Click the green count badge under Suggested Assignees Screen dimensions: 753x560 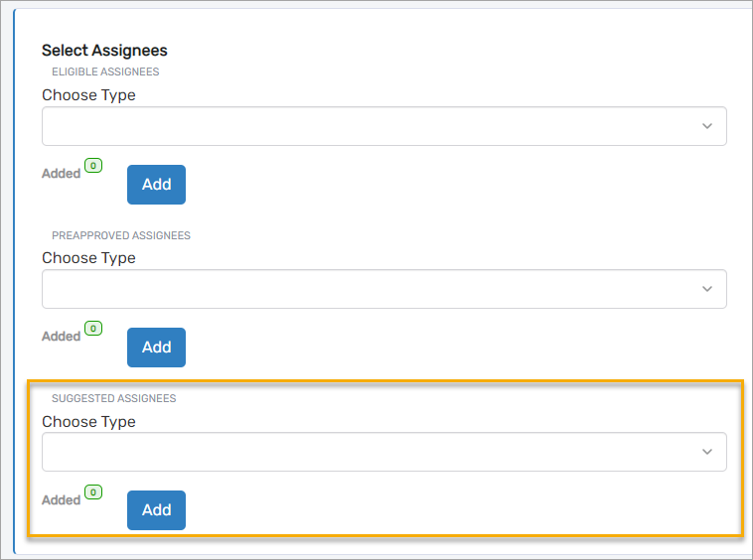pos(93,491)
